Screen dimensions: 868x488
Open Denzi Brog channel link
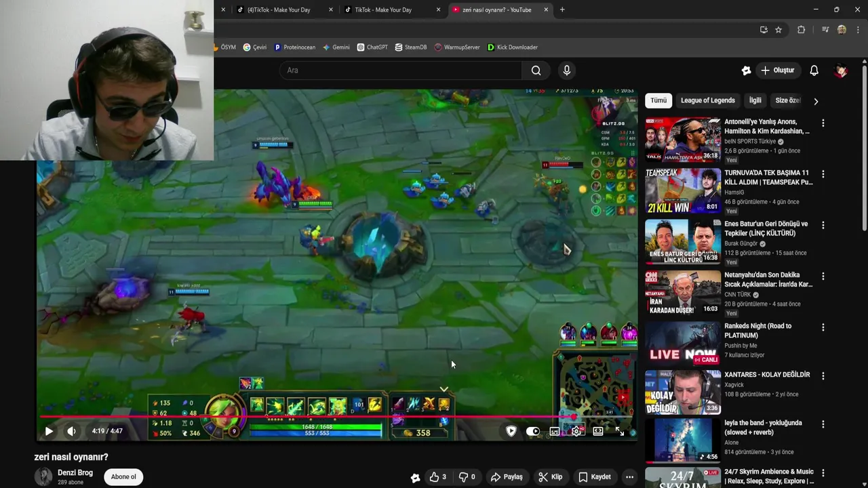click(x=75, y=473)
